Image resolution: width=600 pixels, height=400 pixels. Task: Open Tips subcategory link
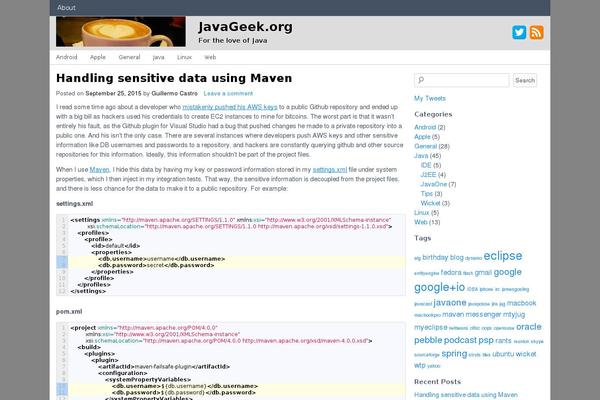(x=427, y=194)
